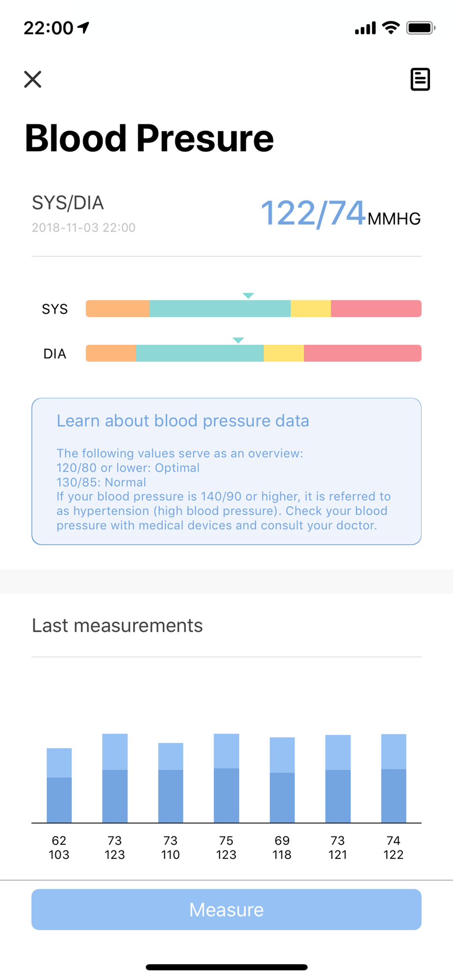Screen dimensions: 453x980
Task: Select the latest 122/74 measurement bar
Action: (x=394, y=779)
